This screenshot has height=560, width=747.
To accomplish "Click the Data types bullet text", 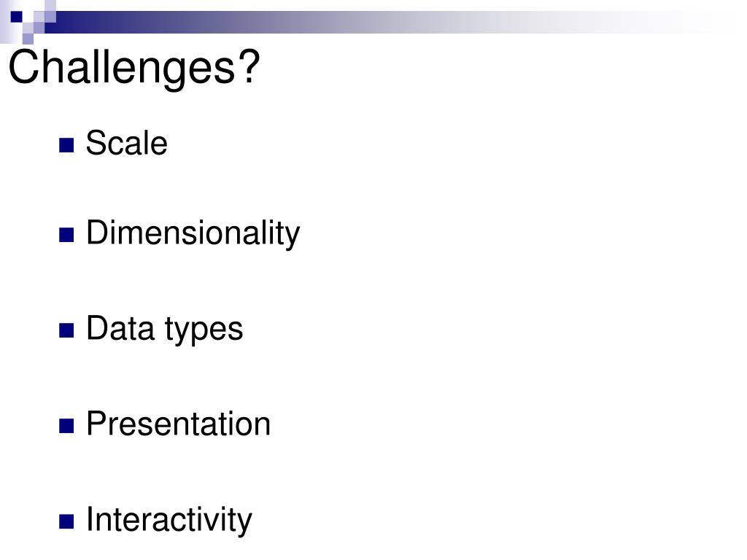I will [x=164, y=330].
